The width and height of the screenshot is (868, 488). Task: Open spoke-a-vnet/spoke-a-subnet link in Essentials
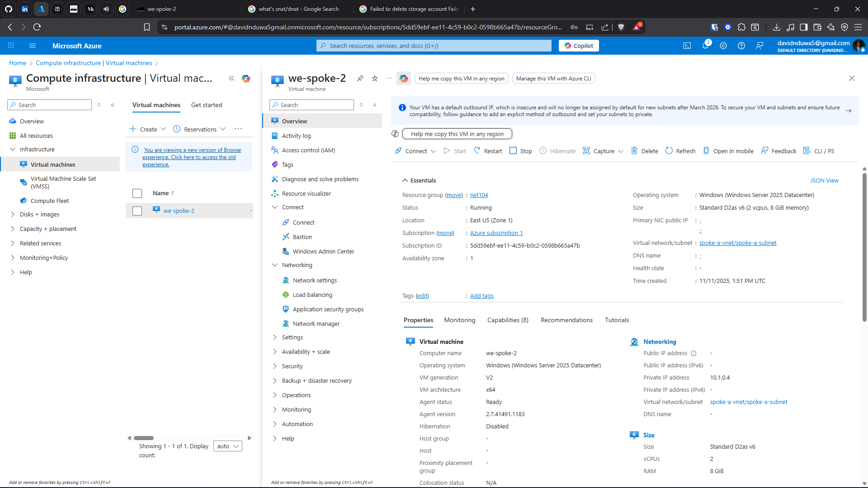coord(738,243)
